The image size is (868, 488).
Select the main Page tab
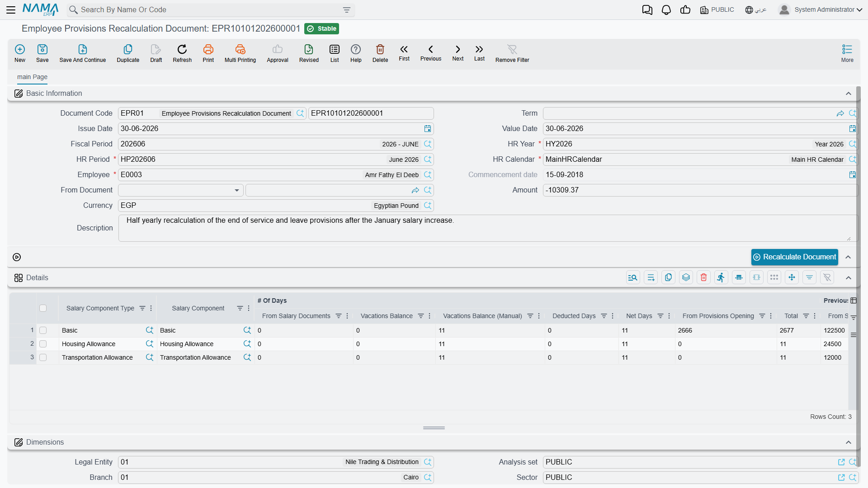[32, 77]
